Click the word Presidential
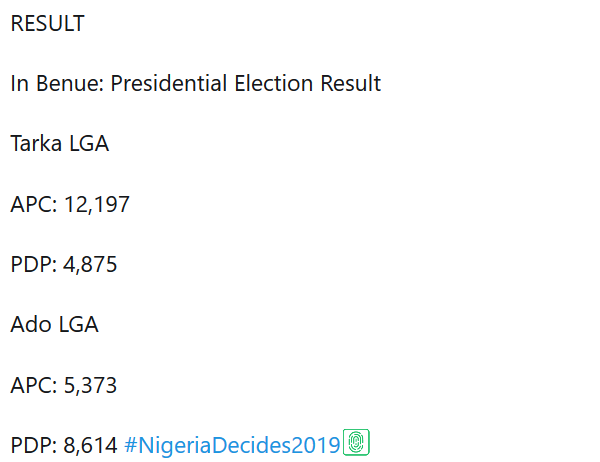Image resolution: width=600 pixels, height=462 pixels. (168, 84)
